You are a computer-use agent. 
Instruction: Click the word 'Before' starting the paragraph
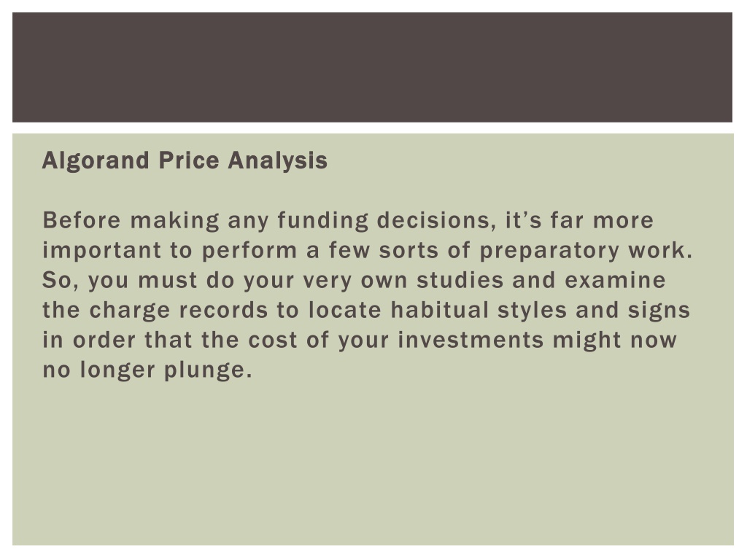tap(82, 220)
